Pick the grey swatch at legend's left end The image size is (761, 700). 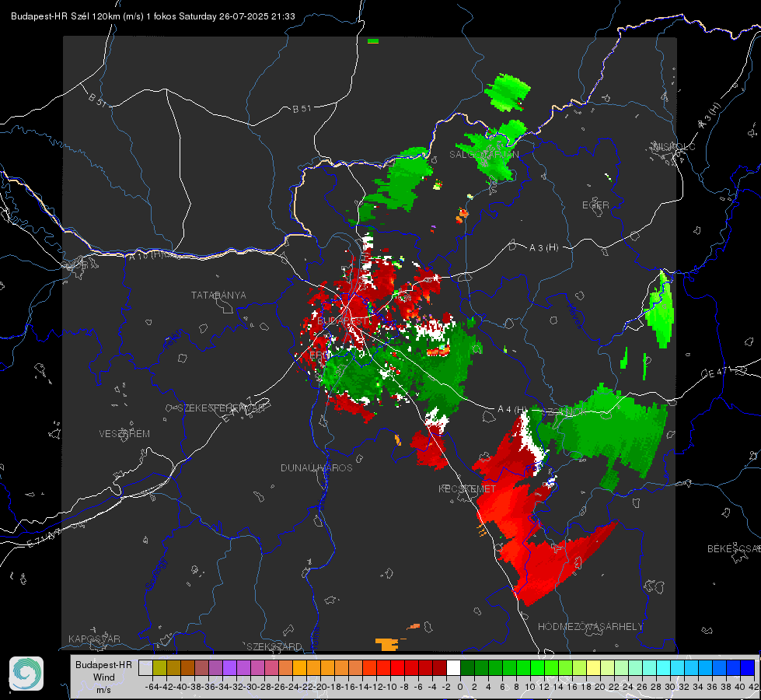[x=145, y=667]
